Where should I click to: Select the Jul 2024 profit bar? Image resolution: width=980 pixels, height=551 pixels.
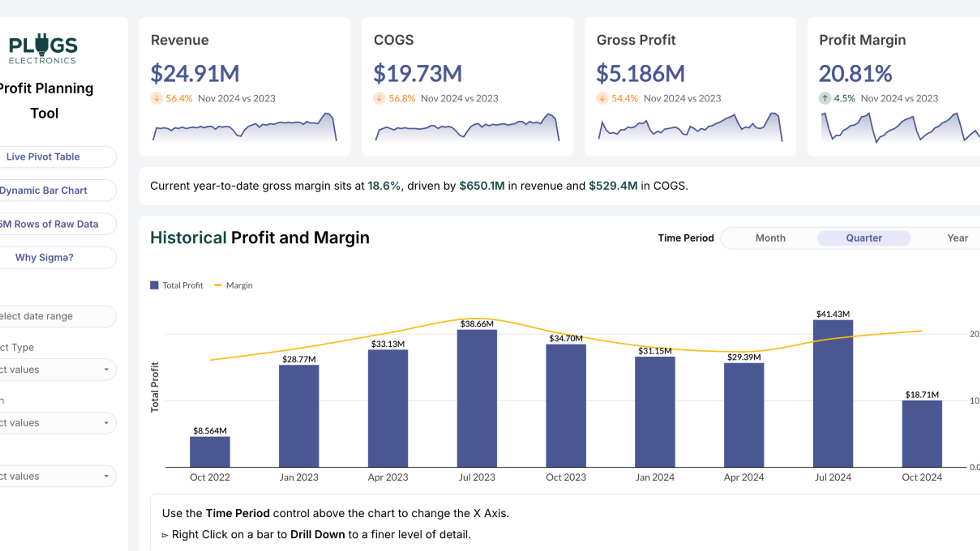click(833, 394)
